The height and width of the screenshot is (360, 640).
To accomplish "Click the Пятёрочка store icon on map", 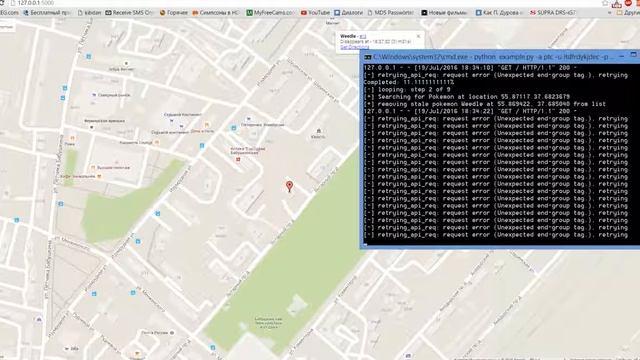I will click(x=248, y=119).
